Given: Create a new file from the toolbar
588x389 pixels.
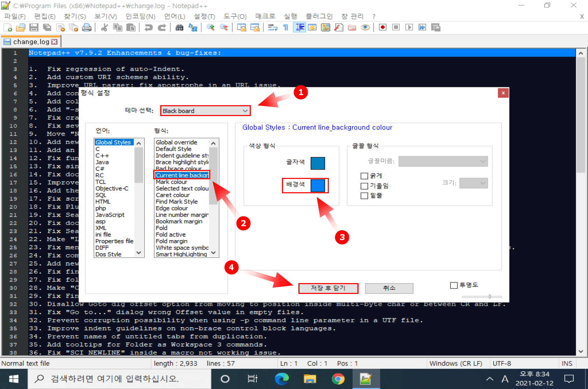Looking at the screenshot, I should tap(8, 28).
